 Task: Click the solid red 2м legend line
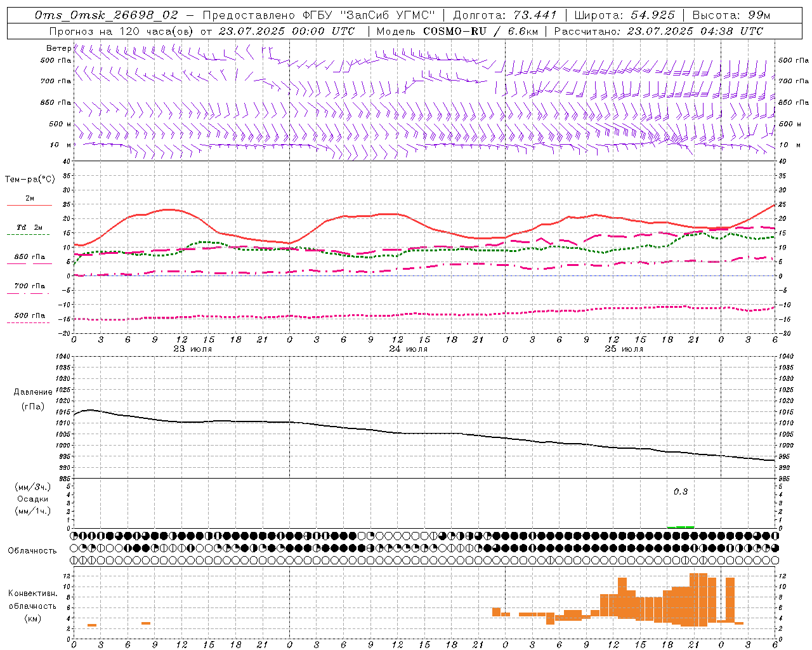point(29,205)
